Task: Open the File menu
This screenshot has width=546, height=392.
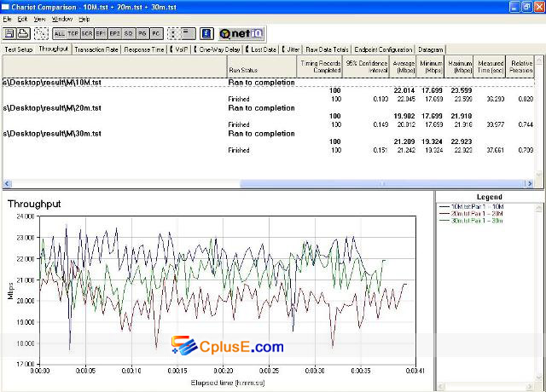Action: pyautogui.click(x=7, y=19)
